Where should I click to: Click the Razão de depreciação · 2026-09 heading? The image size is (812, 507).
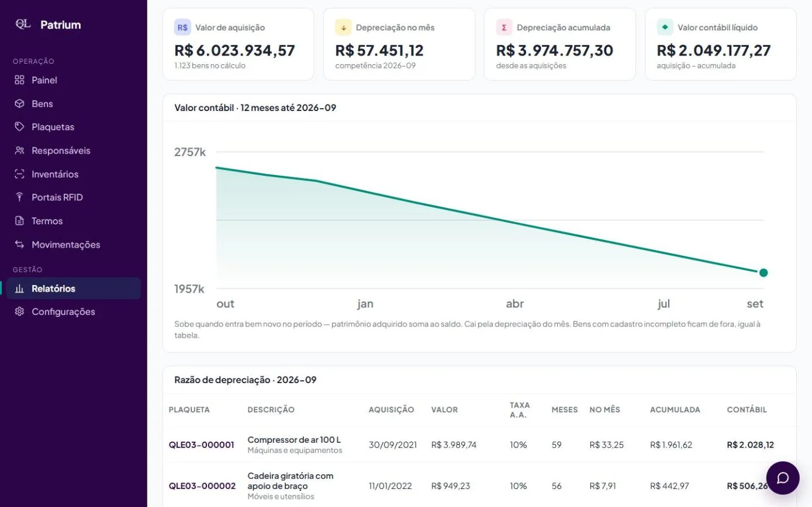246,380
